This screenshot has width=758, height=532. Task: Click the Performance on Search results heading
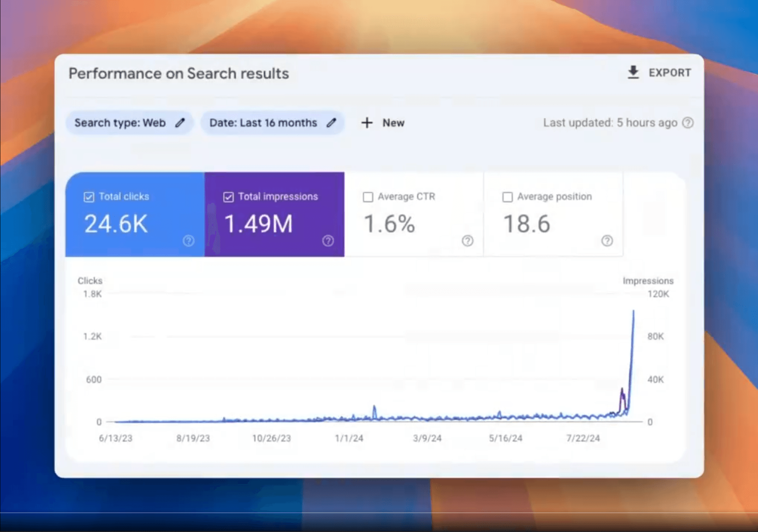click(x=179, y=74)
